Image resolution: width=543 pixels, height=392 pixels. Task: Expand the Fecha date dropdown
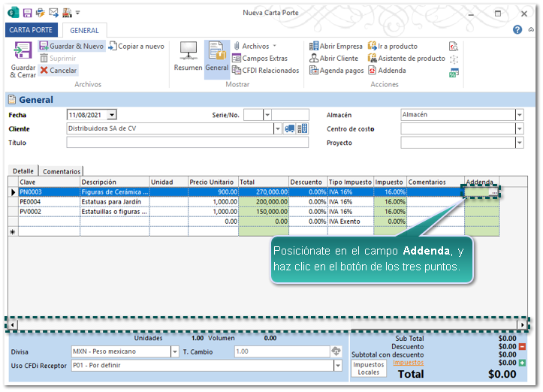112,115
